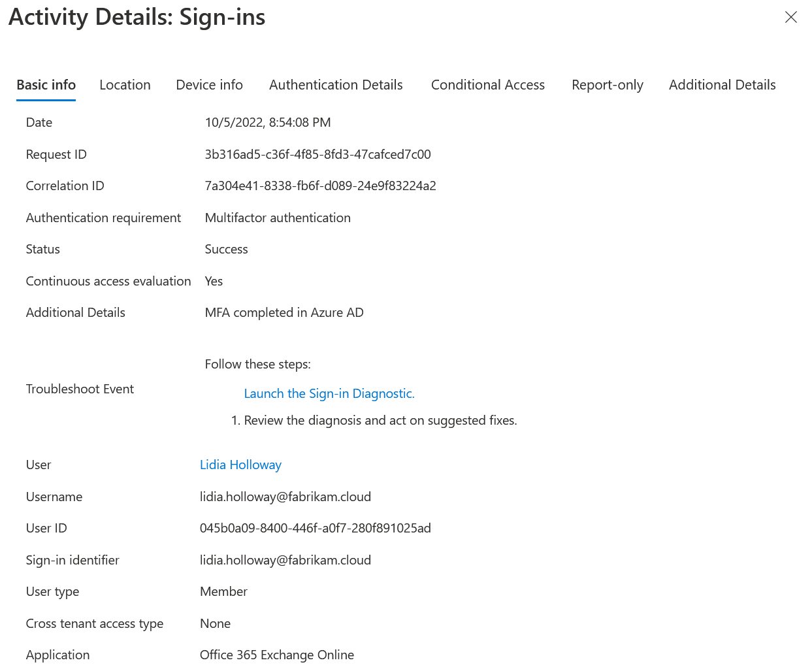Open the Additional Details tab
This screenshot has width=812, height=671.
coord(722,85)
